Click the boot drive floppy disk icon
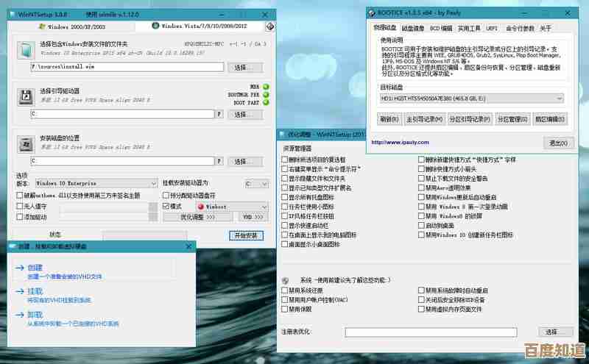 (x=25, y=96)
